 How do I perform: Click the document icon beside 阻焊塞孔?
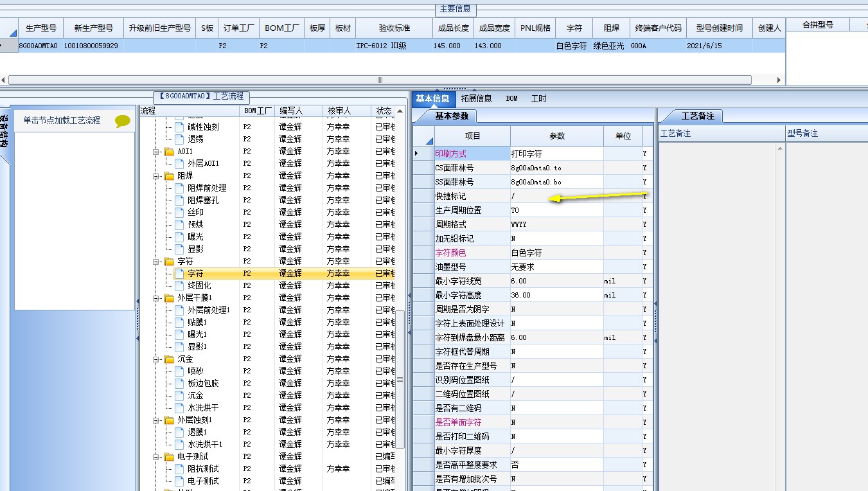tap(179, 200)
